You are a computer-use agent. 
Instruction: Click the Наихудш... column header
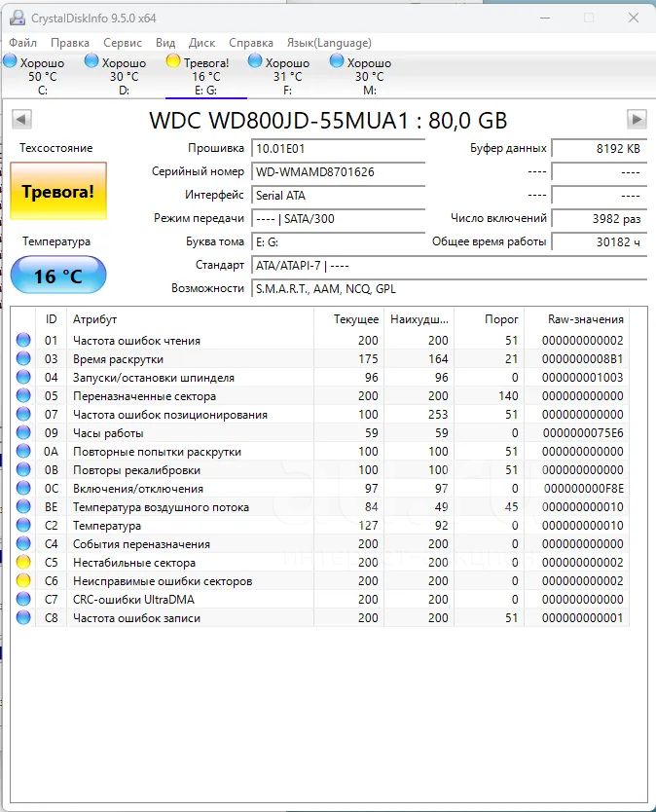pyautogui.click(x=419, y=319)
